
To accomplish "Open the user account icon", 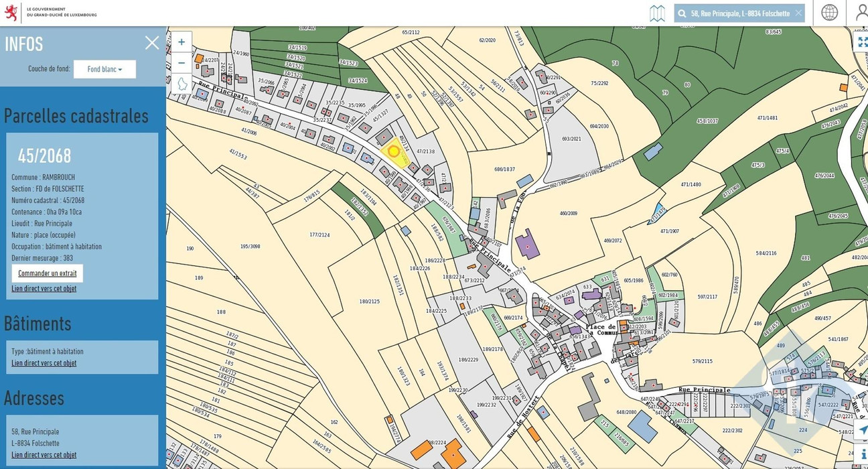I will (x=861, y=13).
